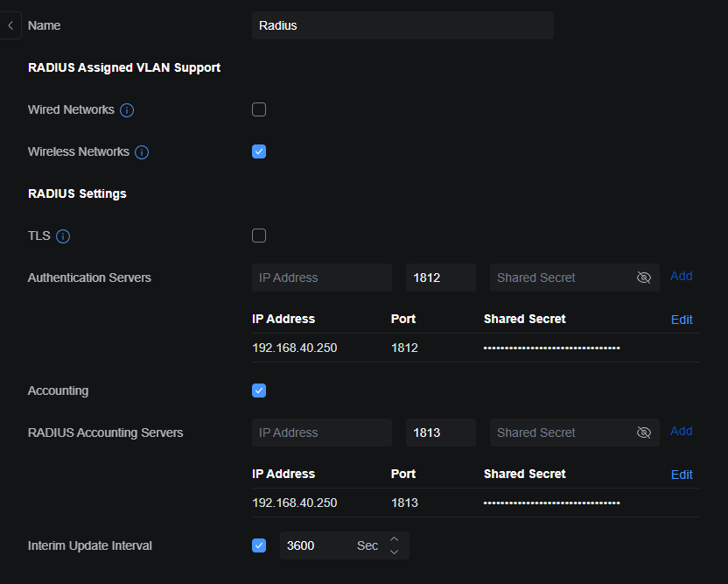Uncheck the Interim Update Interval checkbox
The height and width of the screenshot is (584, 728).
259,545
